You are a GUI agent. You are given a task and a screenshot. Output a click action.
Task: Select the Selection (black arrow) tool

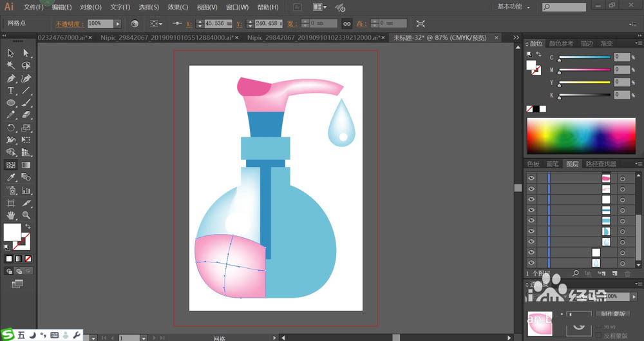11,53
